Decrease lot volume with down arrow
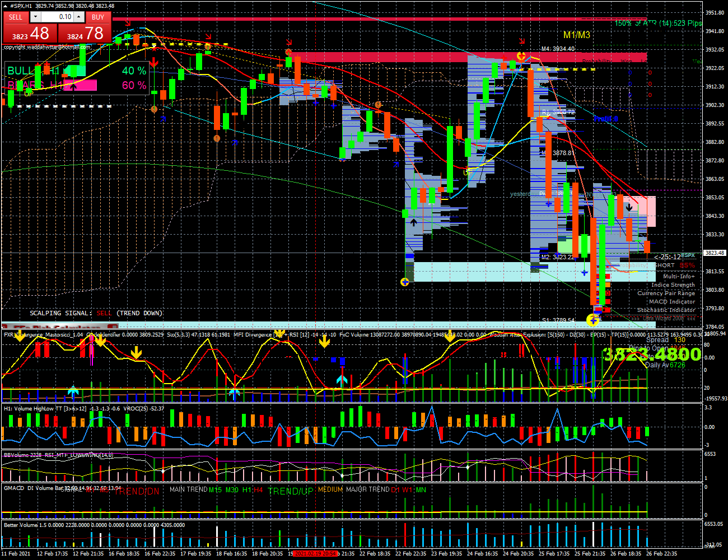Viewport: 728px width, 560px height. click(35, 17)
